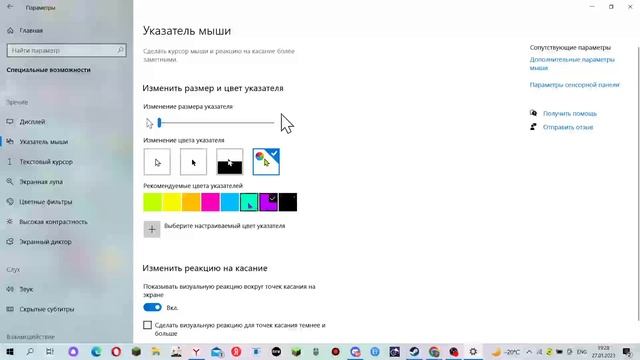Choose the inverted pointer color option

click(x=230, y=162)
